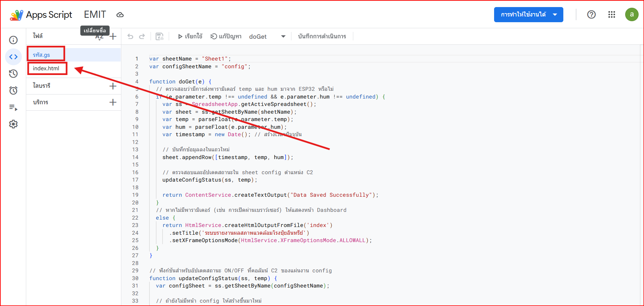The width and height of the screenshot is (644, 306).
Task: Click the save project icon in toolbar
Action: [160, 36]
